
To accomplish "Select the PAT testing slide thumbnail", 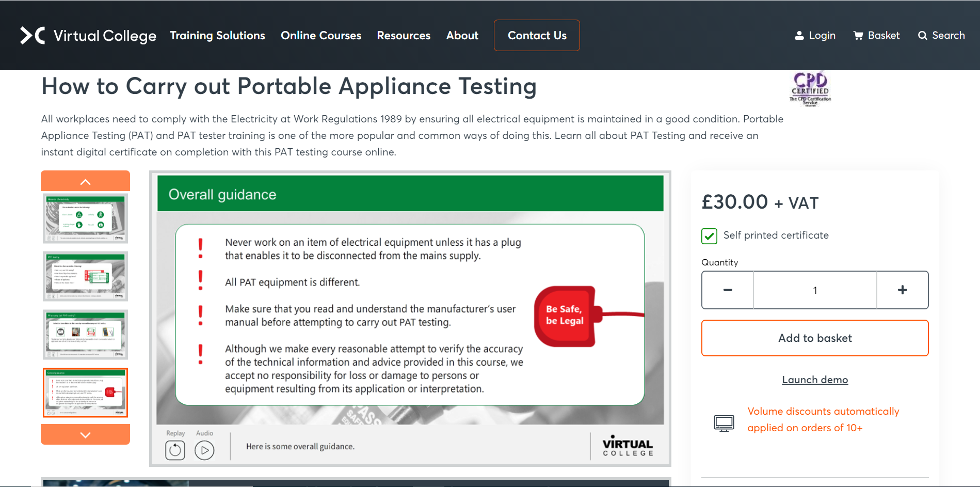I will 85,276.
